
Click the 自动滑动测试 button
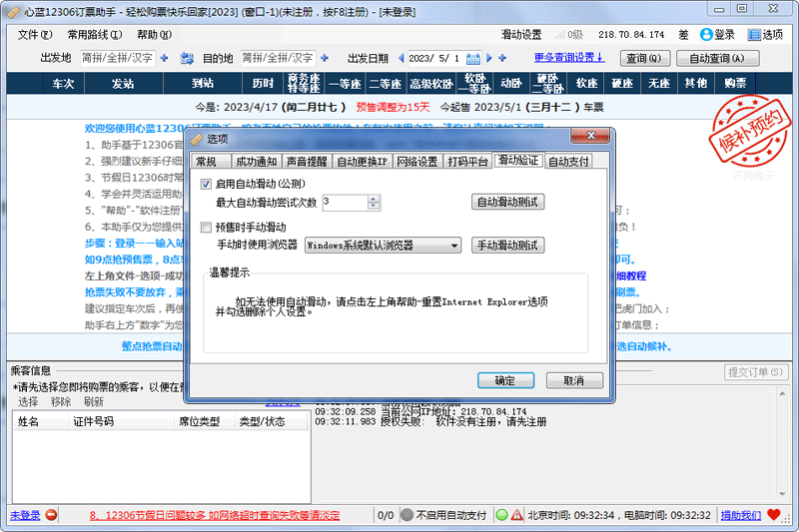(x=507, y=202)
